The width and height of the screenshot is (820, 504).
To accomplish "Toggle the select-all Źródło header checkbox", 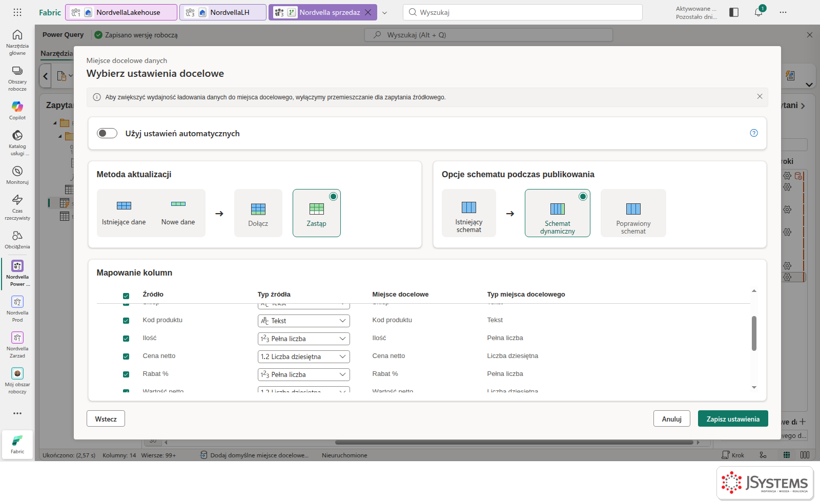I will pos(126,296).
